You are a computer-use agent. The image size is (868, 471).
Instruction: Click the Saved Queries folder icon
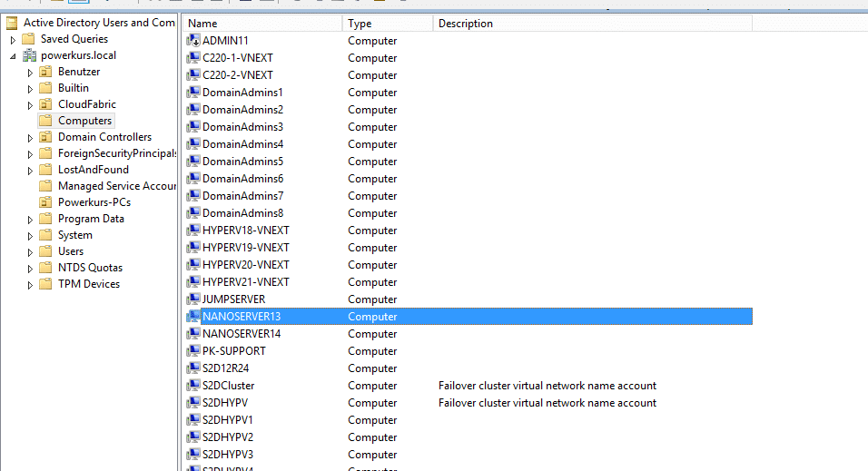tap(29, 39)
